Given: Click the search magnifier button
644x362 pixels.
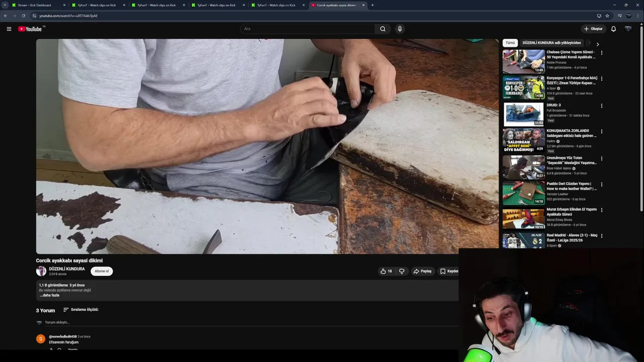Looking at the screenshot, I should click(383, 29).
